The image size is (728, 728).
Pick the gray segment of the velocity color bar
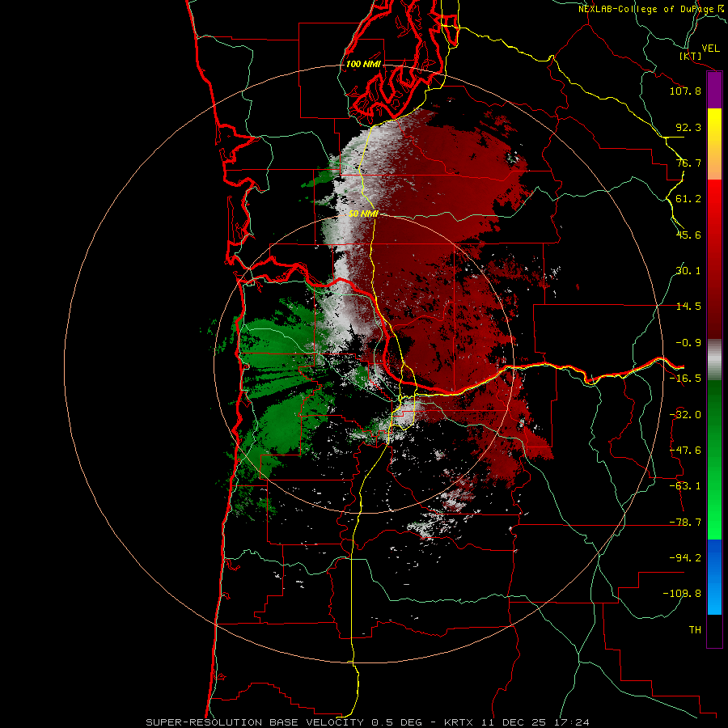tap(714, 360)
